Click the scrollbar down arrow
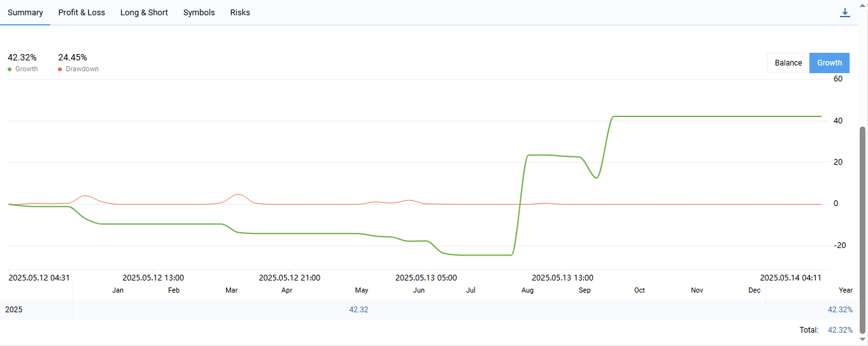The width and height of the screenshot is (868, 346). click(863, 340)
